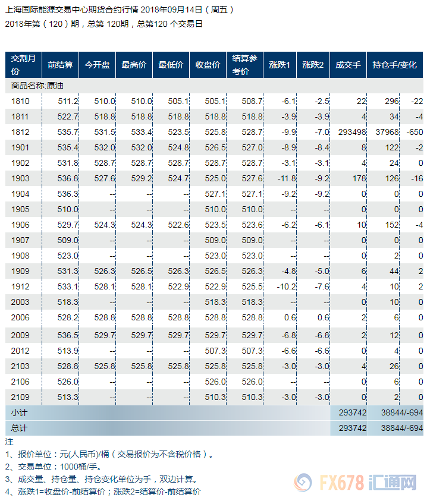Select contract month 1909 cell
The height and width of the screenshot is (504, 427).
click(21, 271)
